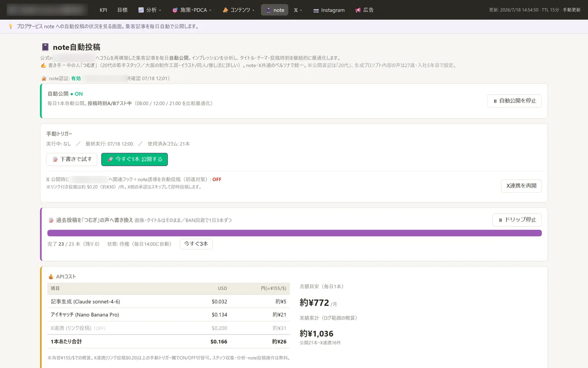Click the target icon of 施策・PDCA menu
The width and height of the screenshot is (588, 368).
[175, 10]
